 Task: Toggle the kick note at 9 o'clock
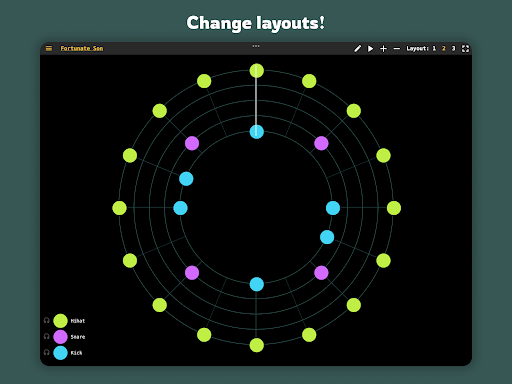coord(180,208)
